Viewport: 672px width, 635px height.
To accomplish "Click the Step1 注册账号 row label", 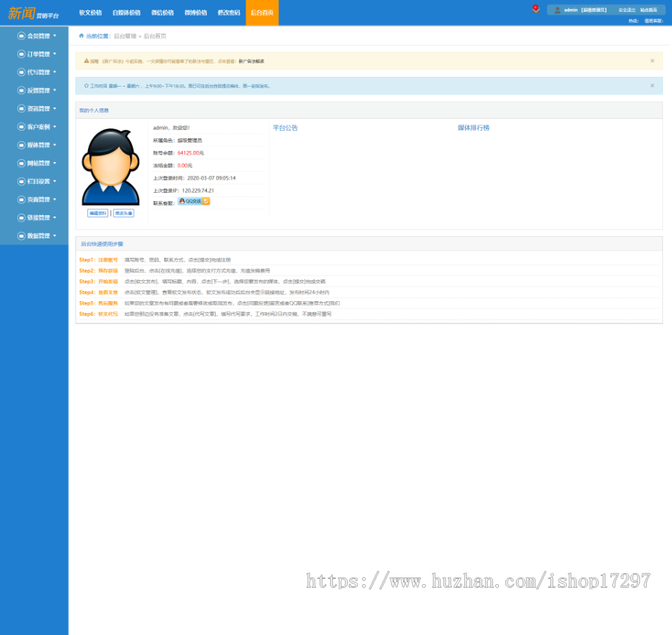I will (x=99, y=260).
